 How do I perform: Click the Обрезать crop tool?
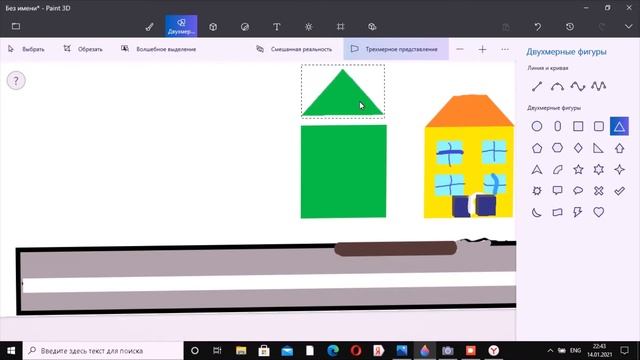click(83, 49)
